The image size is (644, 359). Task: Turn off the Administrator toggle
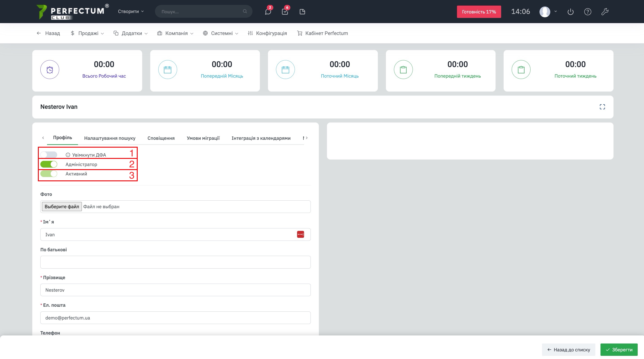click(49, 164)
